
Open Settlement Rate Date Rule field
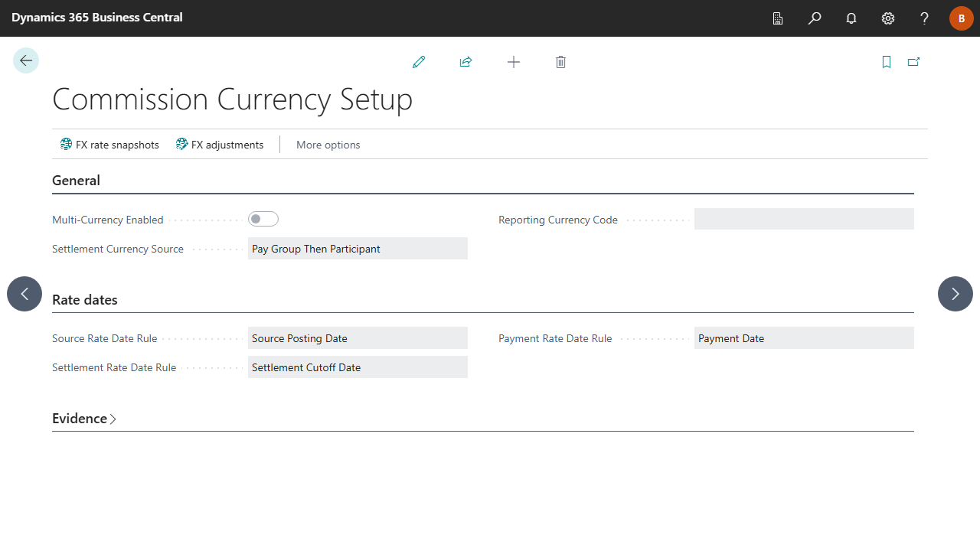tap(358, 367)
